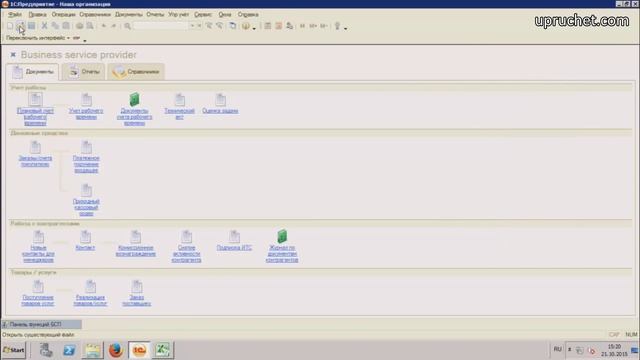The width and height of the screenshot is (640, 360).
Task: Open the Справка menu
Action: 248,14
